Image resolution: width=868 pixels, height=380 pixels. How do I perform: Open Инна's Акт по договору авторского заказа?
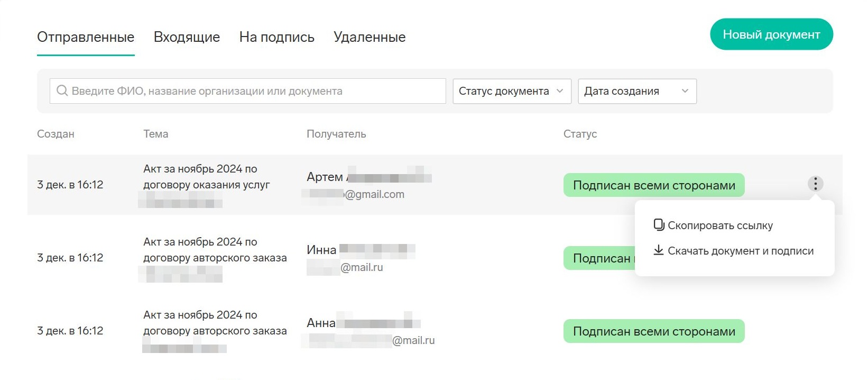[215, 250]
